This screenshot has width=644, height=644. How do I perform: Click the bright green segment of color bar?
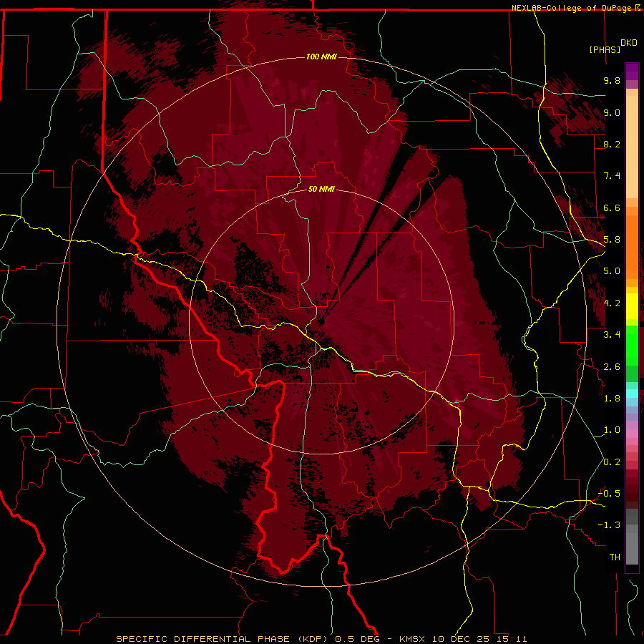coord(632,345)
